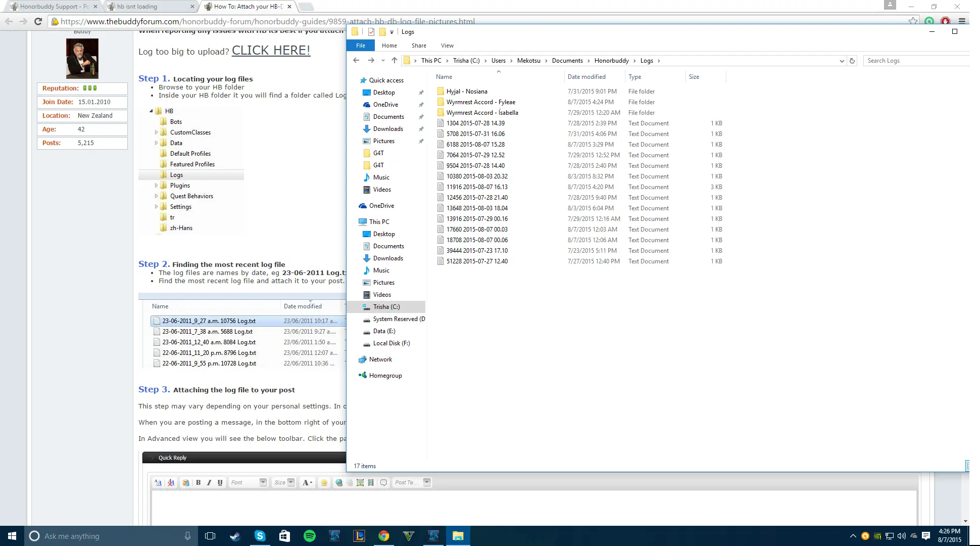Click the paste as text icon

186,482
